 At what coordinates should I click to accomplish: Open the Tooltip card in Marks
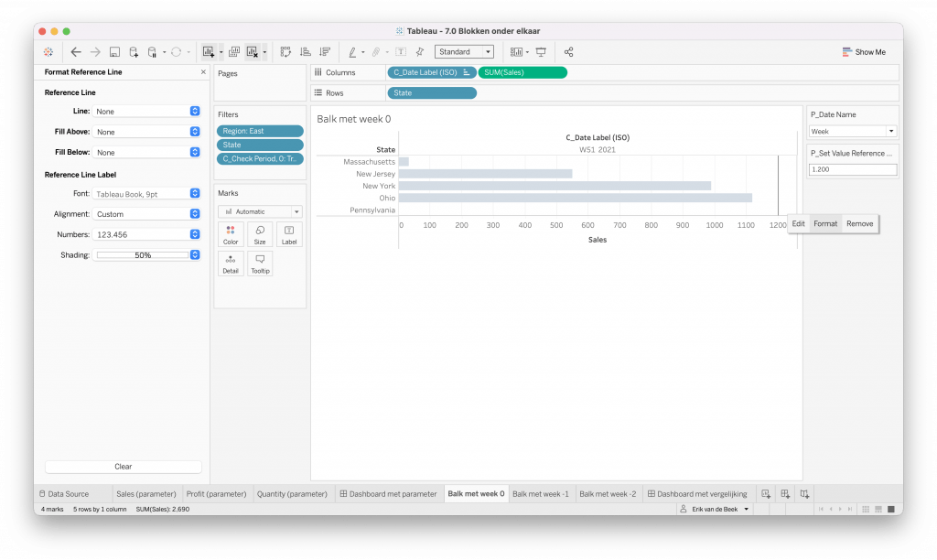[260, 264]
